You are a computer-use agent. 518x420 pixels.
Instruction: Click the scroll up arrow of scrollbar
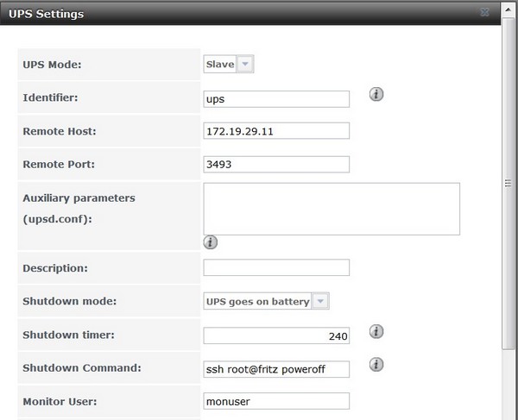[x=509, y=9]
